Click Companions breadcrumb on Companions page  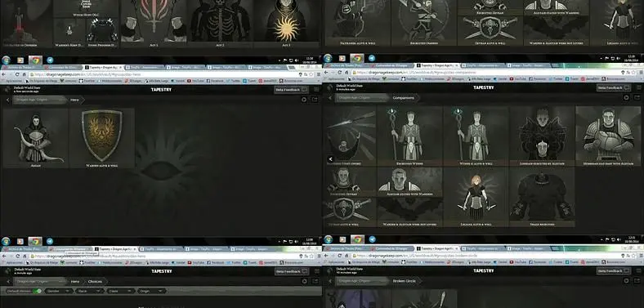(x=404, y=98)
